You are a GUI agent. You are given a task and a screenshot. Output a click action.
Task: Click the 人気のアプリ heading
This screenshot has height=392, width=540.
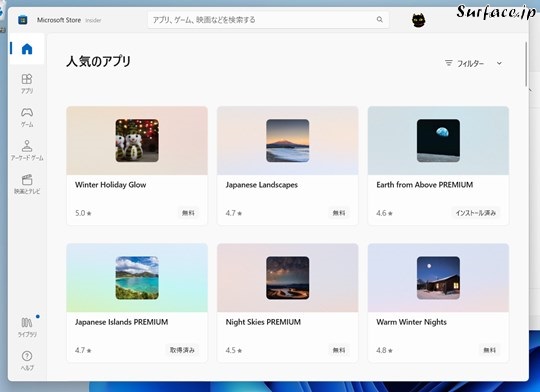tap(98, 62)
